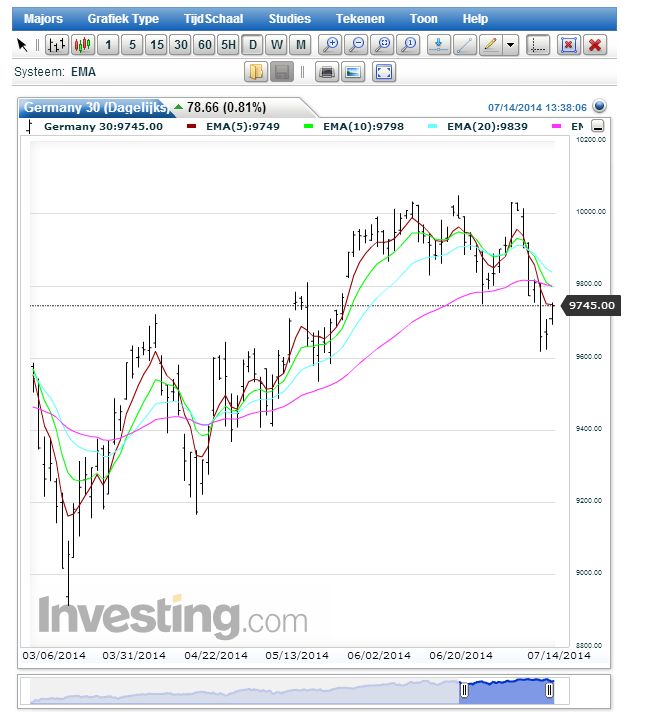Save chart as image icon
This screenshot has width=657, height=722.
coord(352,72)
